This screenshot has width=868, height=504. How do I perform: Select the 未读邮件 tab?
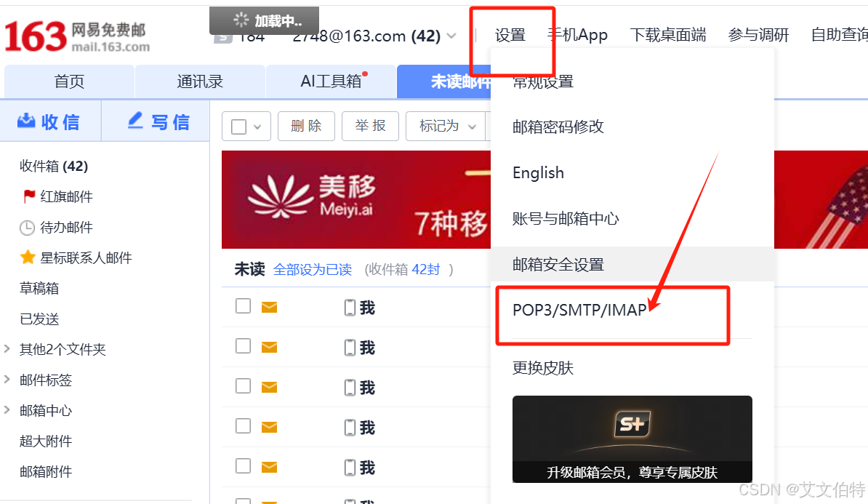click(x=444, y=81)
